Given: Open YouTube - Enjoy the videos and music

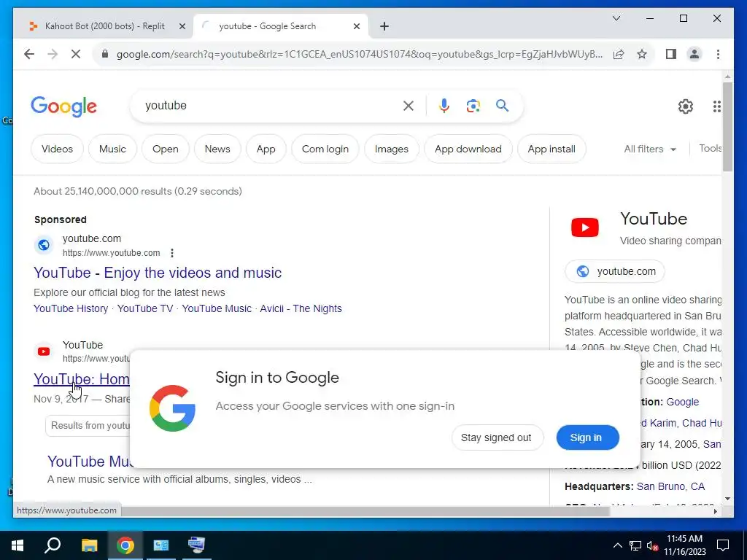Looking at the screenshot, I should (158, 273).
